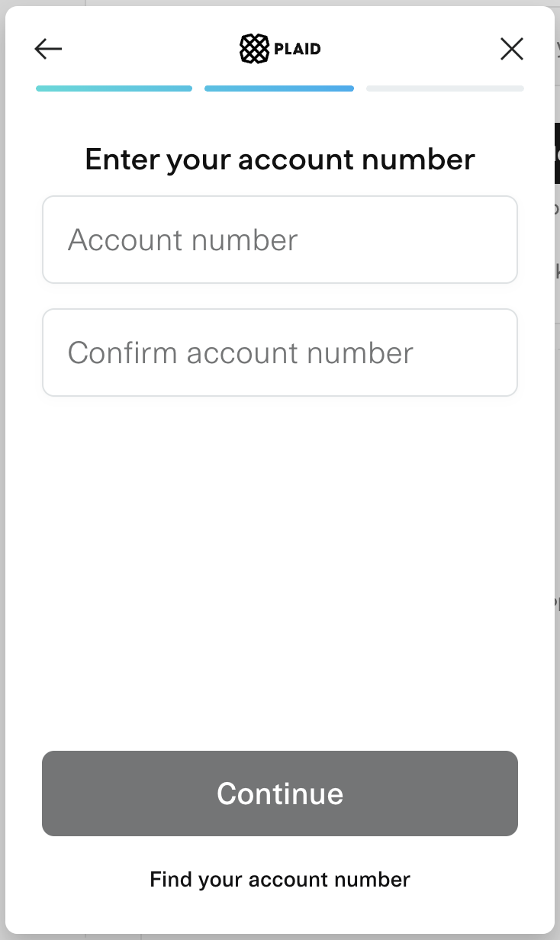This screenshot has height=940, width=560.
Task: Open the "Find your account number" link
Action: (x=280, y=879)
